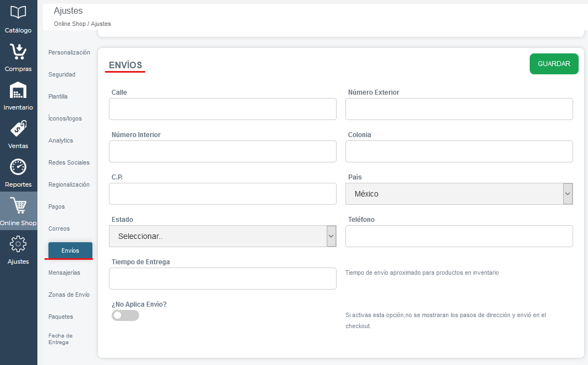
Task: Open the Inventario warehouse icon
Action: 18,90
